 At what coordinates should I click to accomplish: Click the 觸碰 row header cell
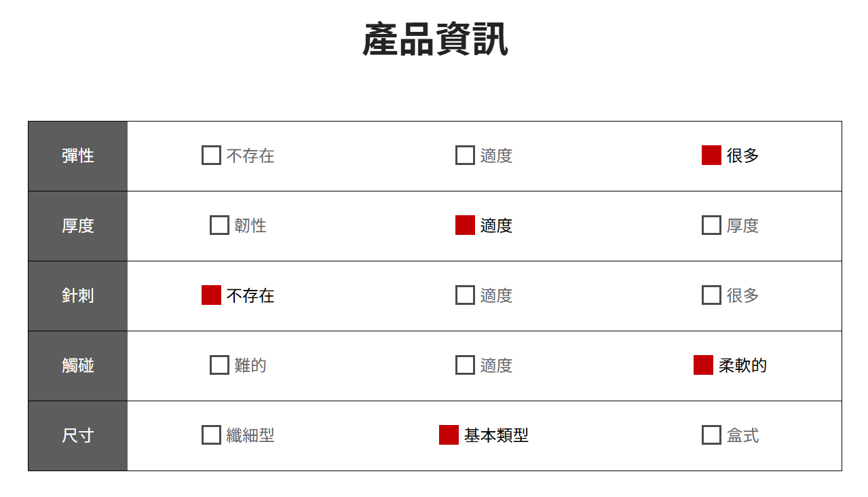point(78,366)
